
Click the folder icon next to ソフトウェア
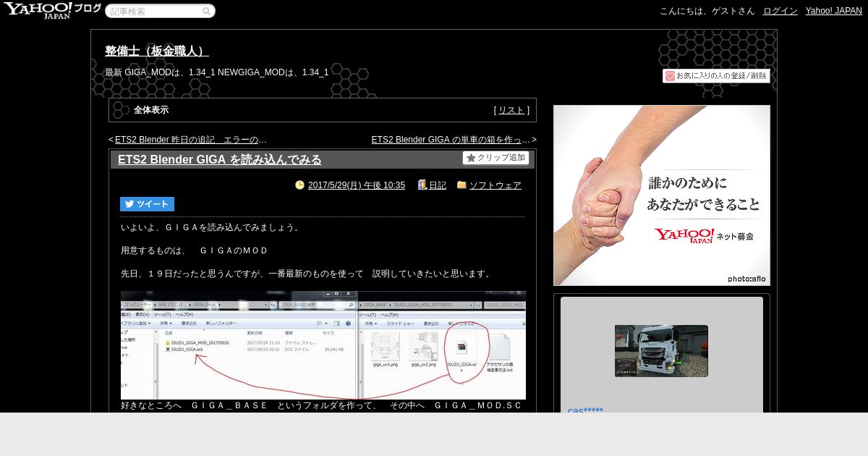click(x=461, y=185)
